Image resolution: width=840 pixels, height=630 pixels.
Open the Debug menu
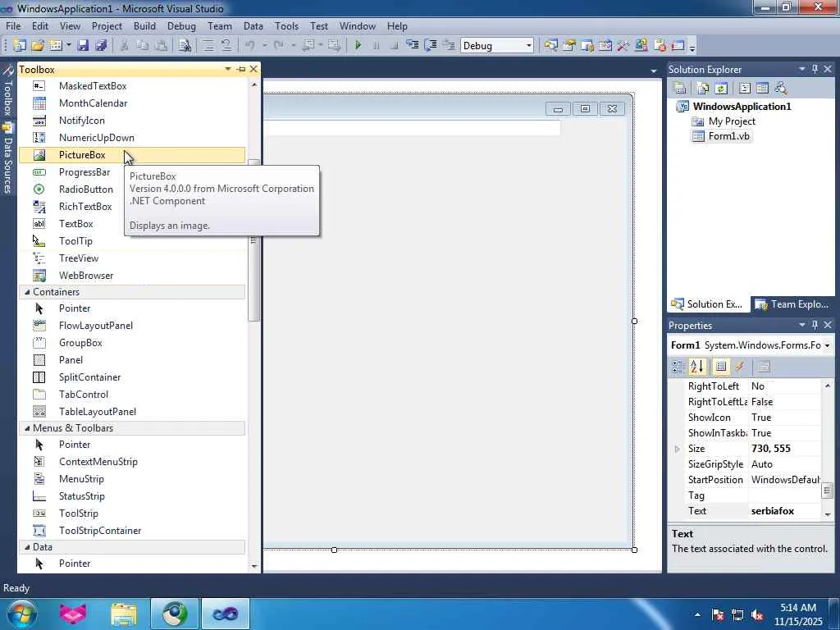pos(181,25)
